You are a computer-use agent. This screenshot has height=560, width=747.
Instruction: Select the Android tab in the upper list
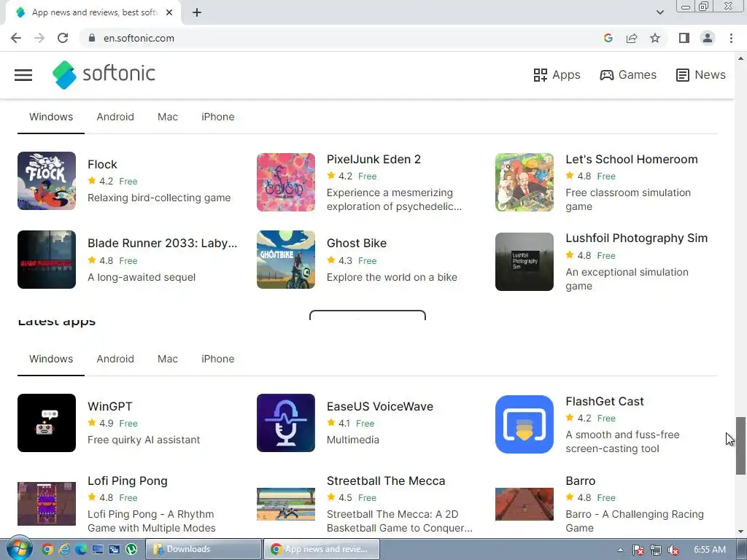click(115, 117)
